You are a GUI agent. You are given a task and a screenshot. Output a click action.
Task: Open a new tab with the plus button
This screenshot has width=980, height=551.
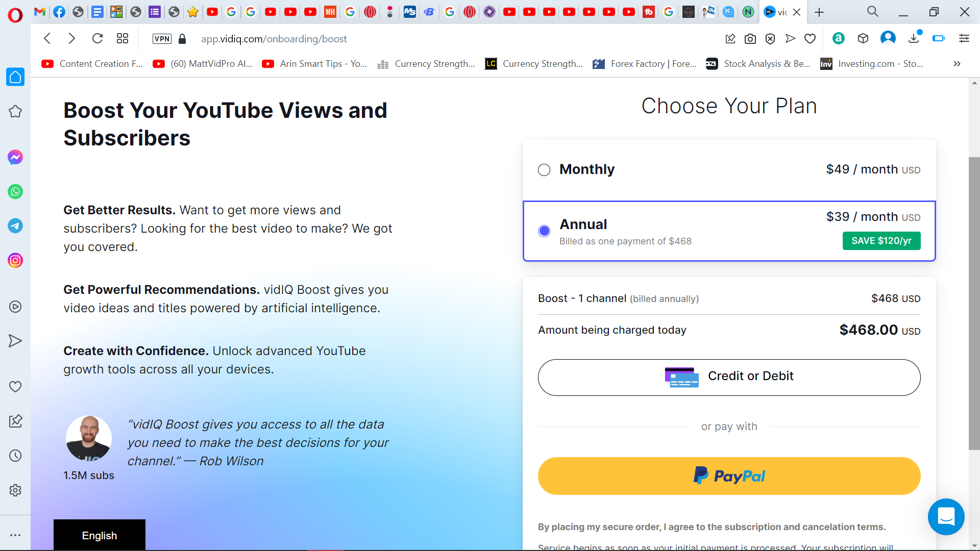tap(819, 12)
